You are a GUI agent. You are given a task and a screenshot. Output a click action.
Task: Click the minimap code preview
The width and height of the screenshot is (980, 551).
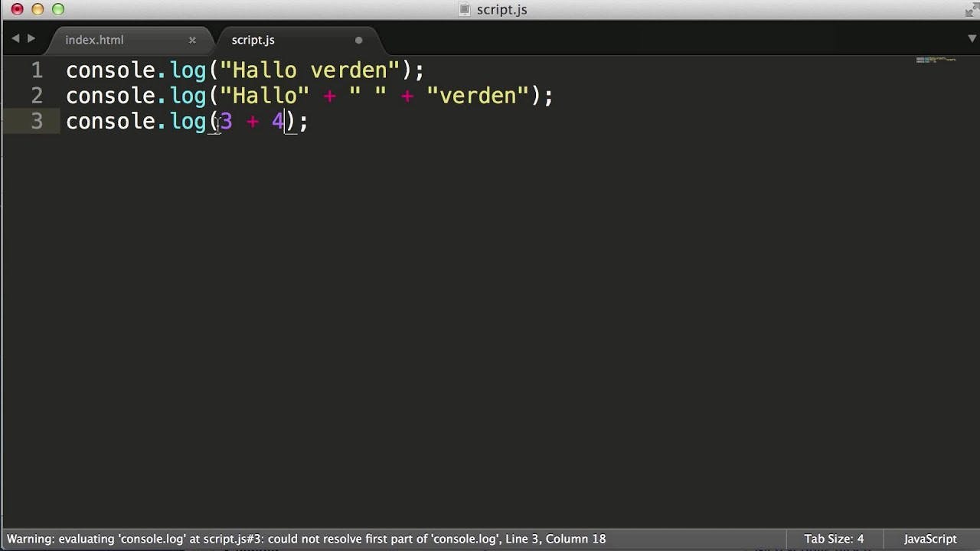[936, 60]
